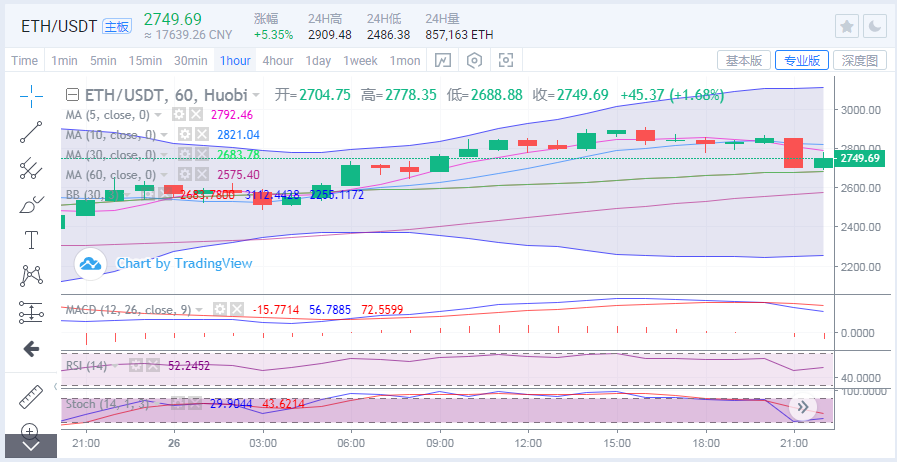Select the 1day interval tab
The width and height of the screenshot is (897, 462).
(x=318, y=61)
